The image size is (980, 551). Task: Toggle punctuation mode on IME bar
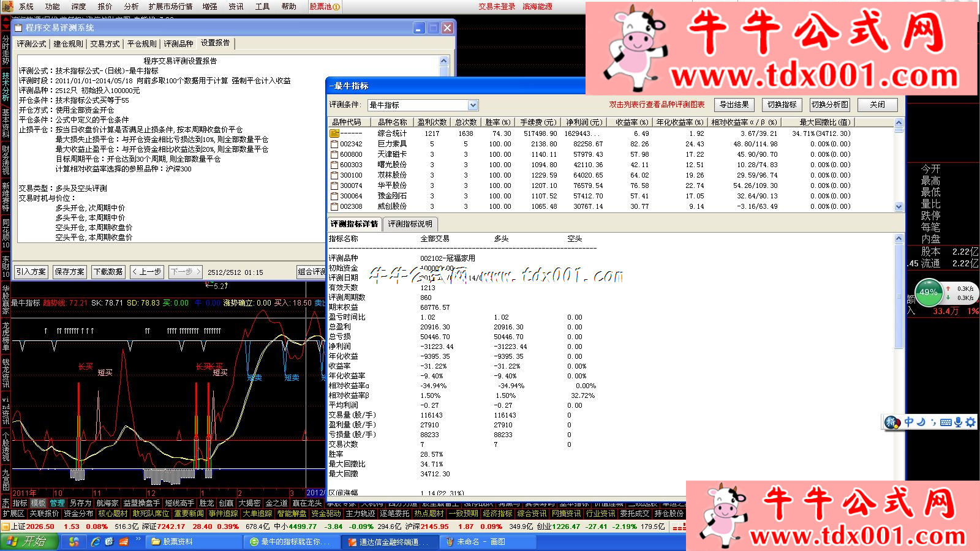[933, 422]
